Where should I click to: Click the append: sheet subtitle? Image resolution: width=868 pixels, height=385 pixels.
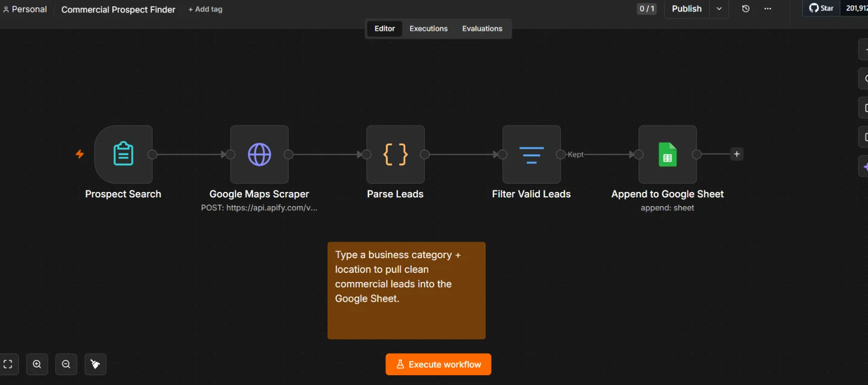667,208
